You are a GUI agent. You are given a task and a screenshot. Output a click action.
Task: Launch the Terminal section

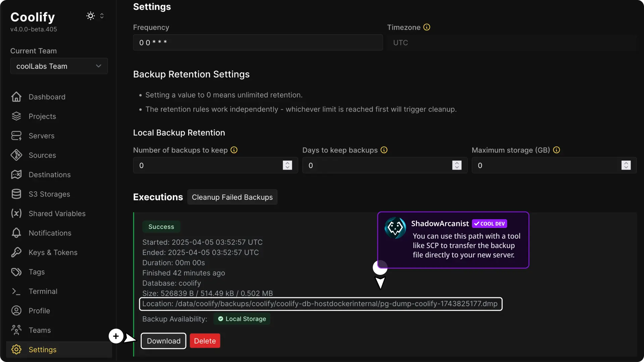[x=43, y=291]
